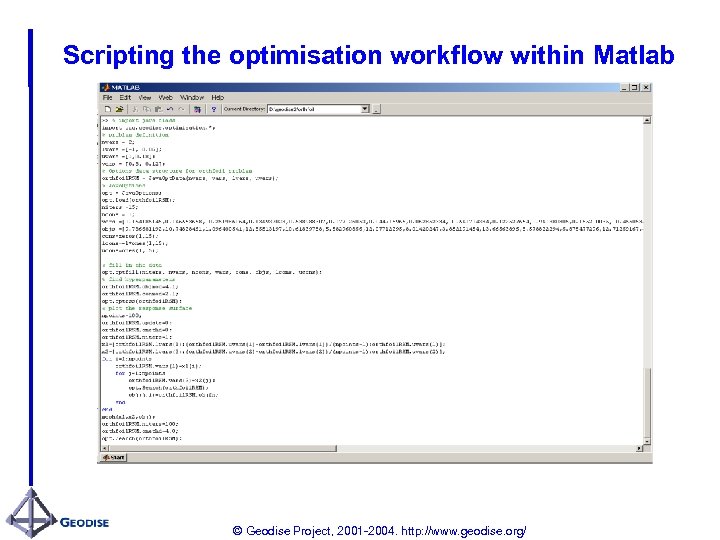Click the 'problem definition' comment line

135,135
